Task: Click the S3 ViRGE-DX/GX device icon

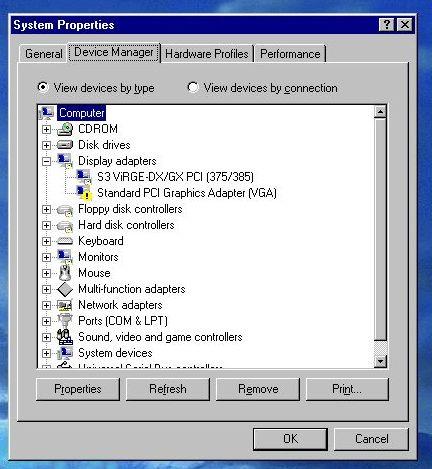Action: point(84,177)
